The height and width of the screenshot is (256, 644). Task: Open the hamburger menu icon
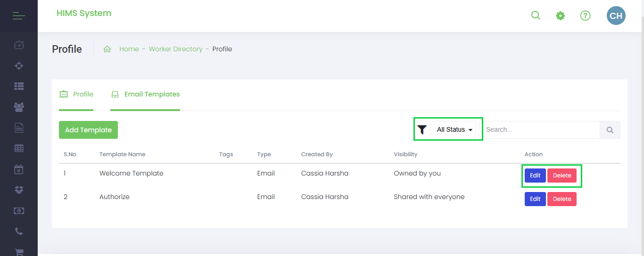[x=19, y=16]
